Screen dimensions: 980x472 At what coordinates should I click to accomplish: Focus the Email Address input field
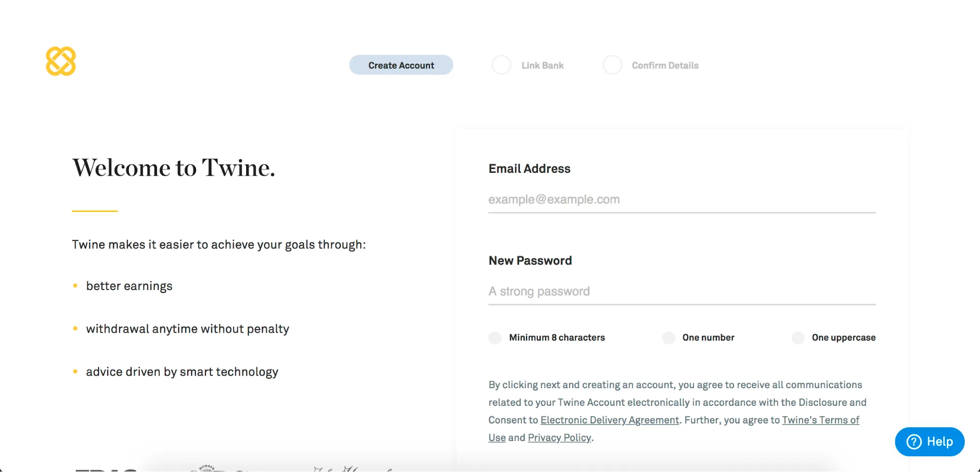pos(681,200)
